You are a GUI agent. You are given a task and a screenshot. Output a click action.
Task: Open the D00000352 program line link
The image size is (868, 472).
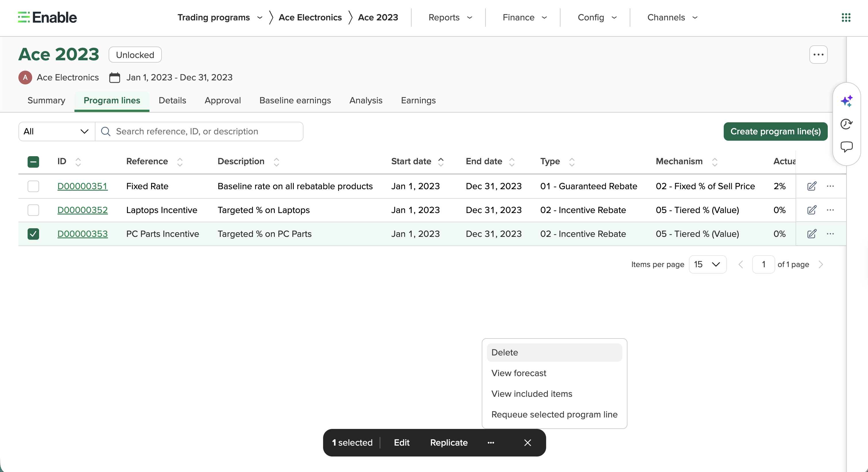82,210
